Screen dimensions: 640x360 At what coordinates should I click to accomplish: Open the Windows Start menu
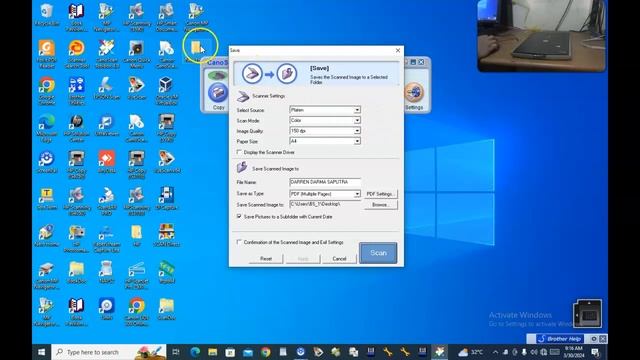[41, 352]
